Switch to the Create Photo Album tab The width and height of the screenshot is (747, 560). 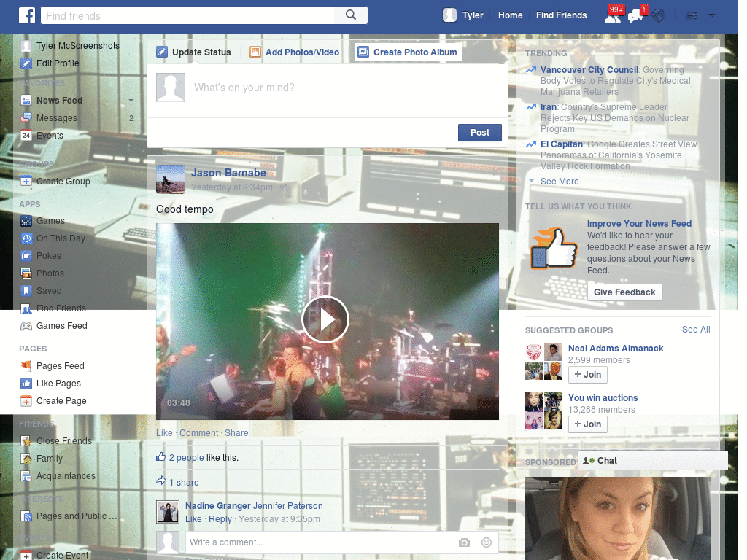[x=409, y=52]
